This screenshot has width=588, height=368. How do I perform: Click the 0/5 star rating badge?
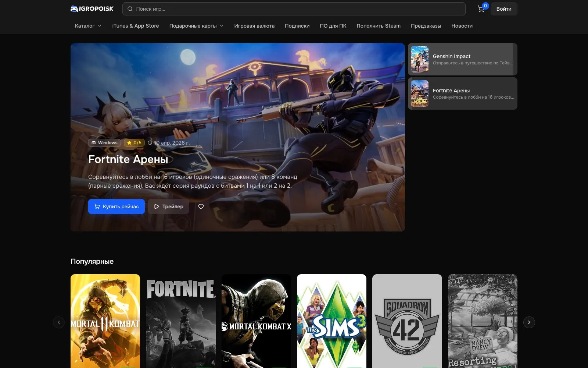point(134,143)
